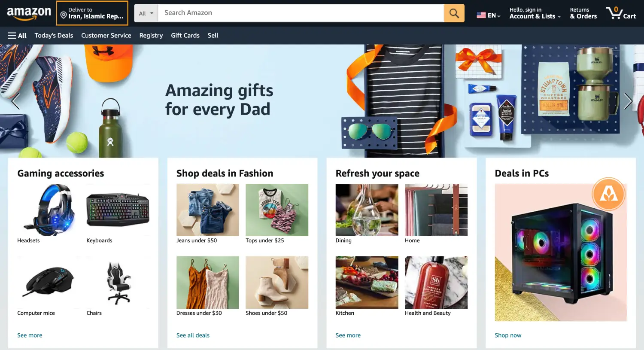Go to Gift Cards menu item
The width and height of the screenshot is (644, 350).
pos(185,36)
